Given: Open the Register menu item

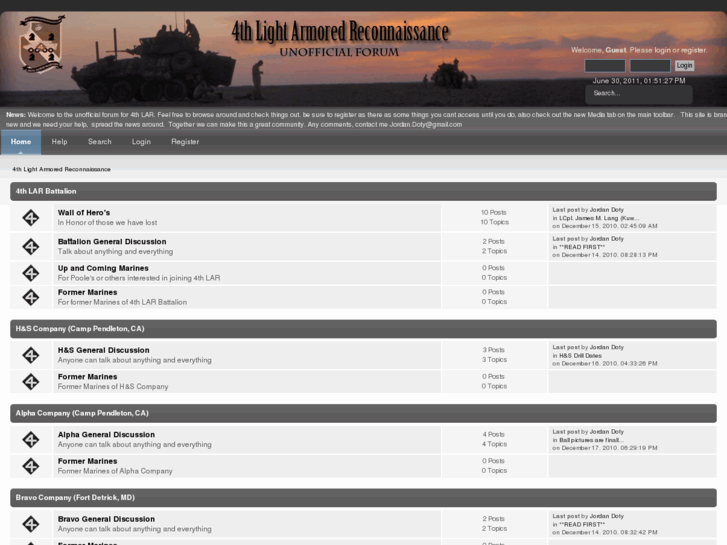Looking at the screenshot, I should pos(185,142).
